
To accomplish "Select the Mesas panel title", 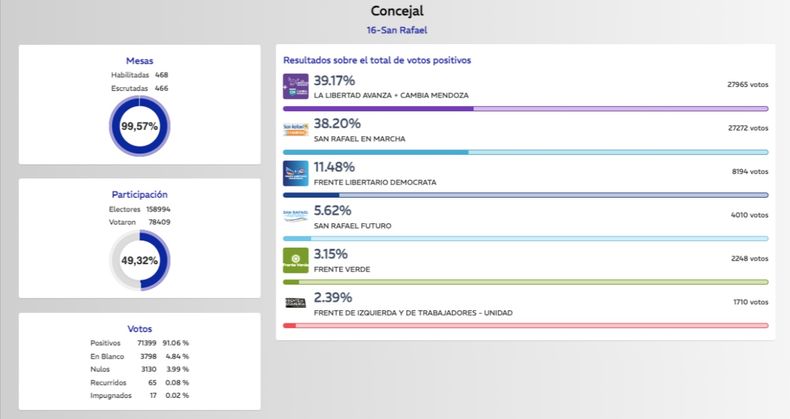I will pos(140,61).
